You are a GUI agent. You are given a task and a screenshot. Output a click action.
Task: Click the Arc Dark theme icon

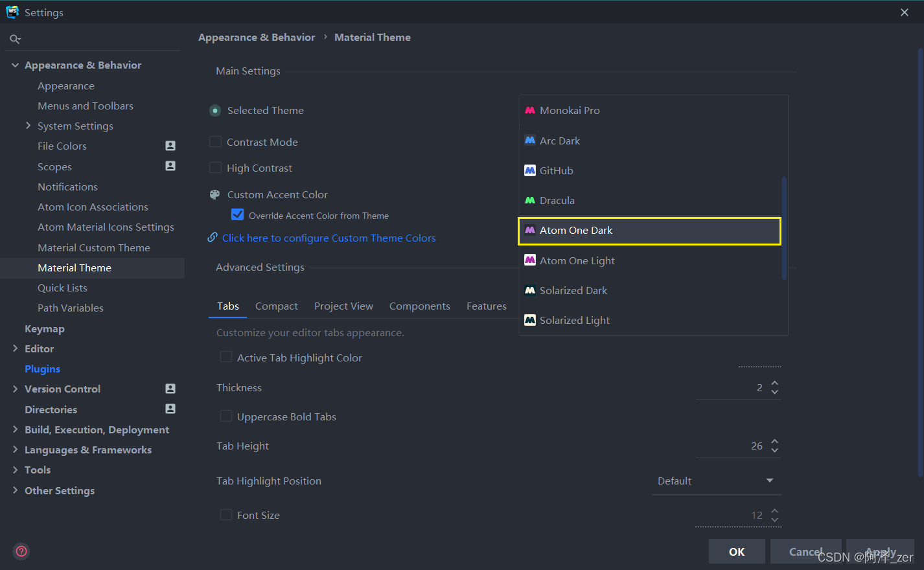530,141
